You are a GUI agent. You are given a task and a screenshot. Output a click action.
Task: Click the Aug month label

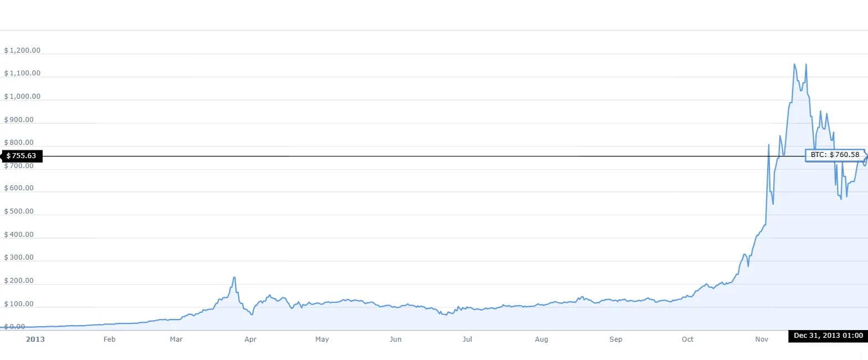[542, 339]
